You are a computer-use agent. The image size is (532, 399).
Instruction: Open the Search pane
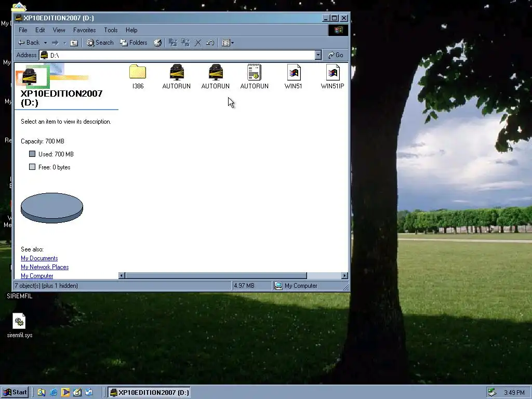click(100, 43)
